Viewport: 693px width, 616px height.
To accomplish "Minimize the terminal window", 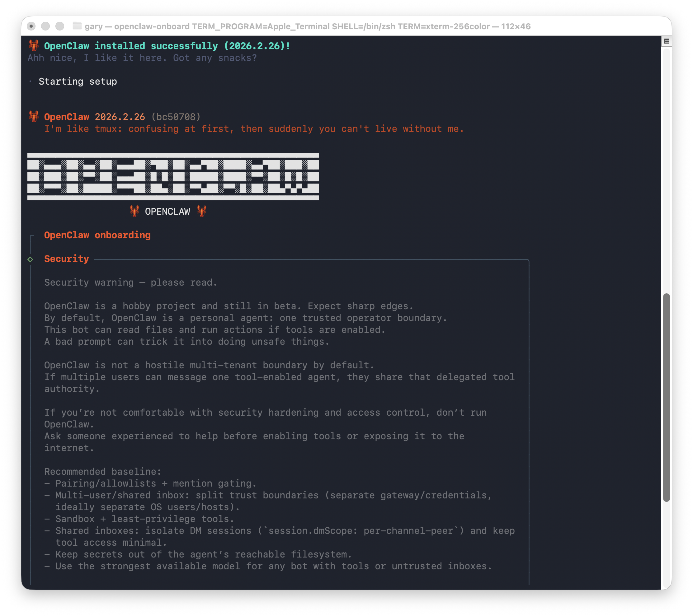I will (x=45, y=26).
